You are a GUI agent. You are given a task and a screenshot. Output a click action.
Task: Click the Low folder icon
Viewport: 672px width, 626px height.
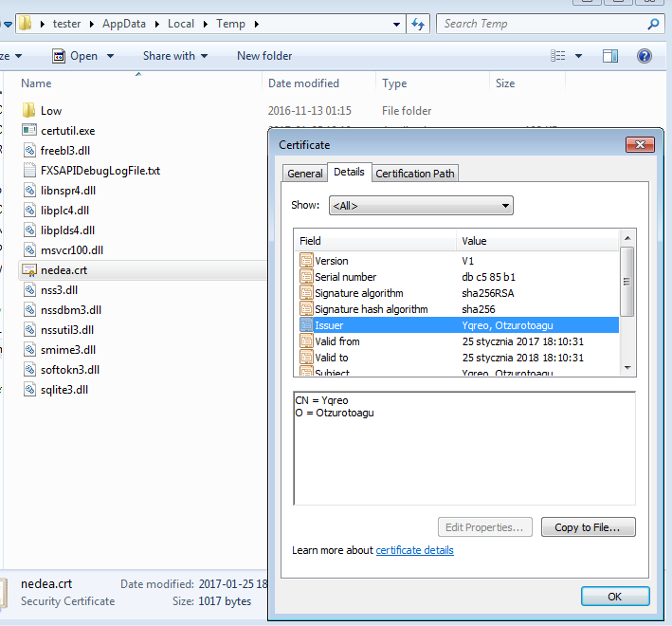click(28, 111)
